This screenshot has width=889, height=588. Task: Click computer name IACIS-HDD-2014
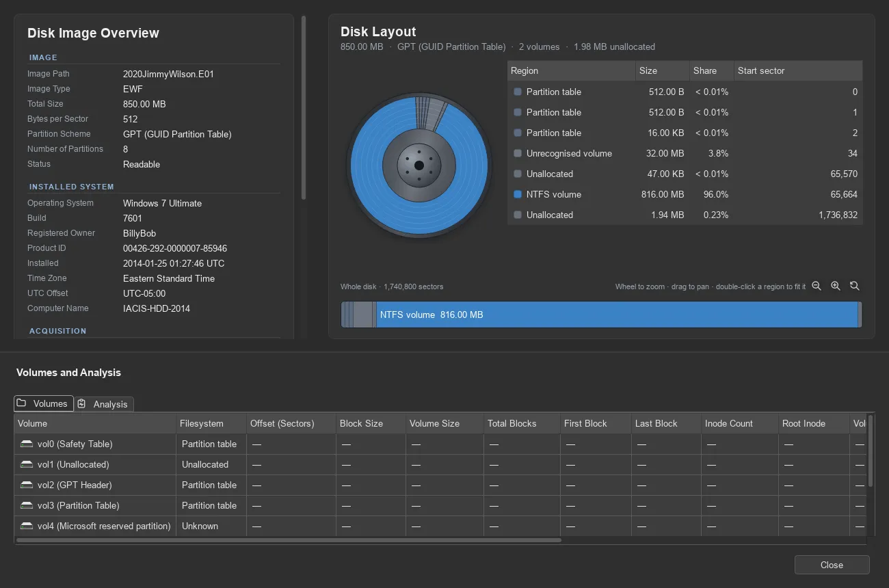[x=157, y=308]
